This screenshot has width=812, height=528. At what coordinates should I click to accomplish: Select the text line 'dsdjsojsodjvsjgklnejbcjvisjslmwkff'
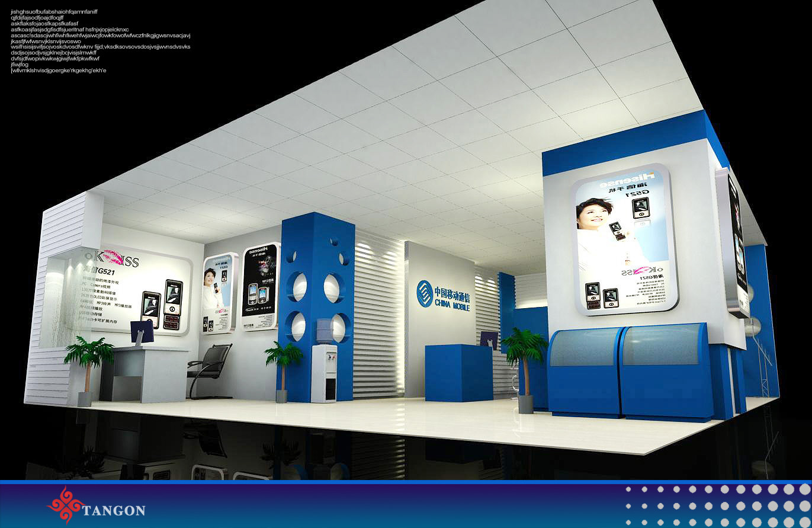pyautogui.click(x=53, y=53)
